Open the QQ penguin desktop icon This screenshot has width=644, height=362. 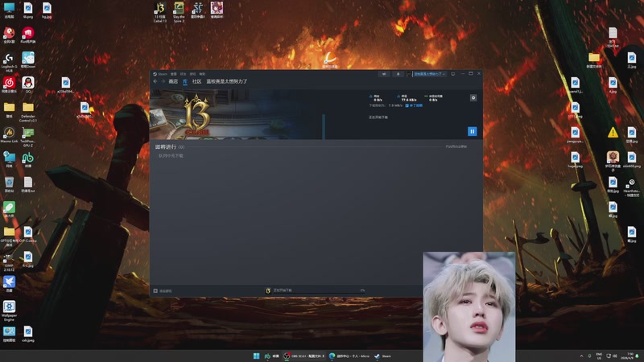tap(28, 85)
